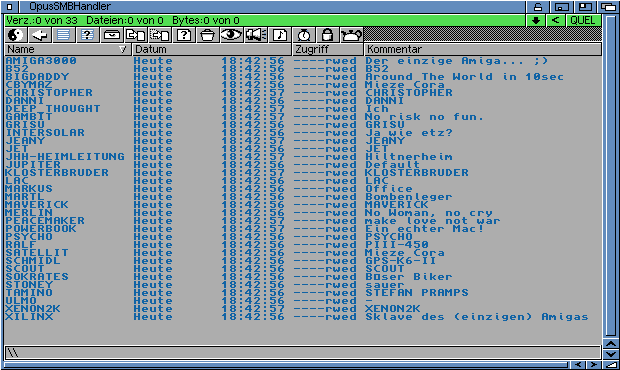Click the lock icon in title bar

538,7
